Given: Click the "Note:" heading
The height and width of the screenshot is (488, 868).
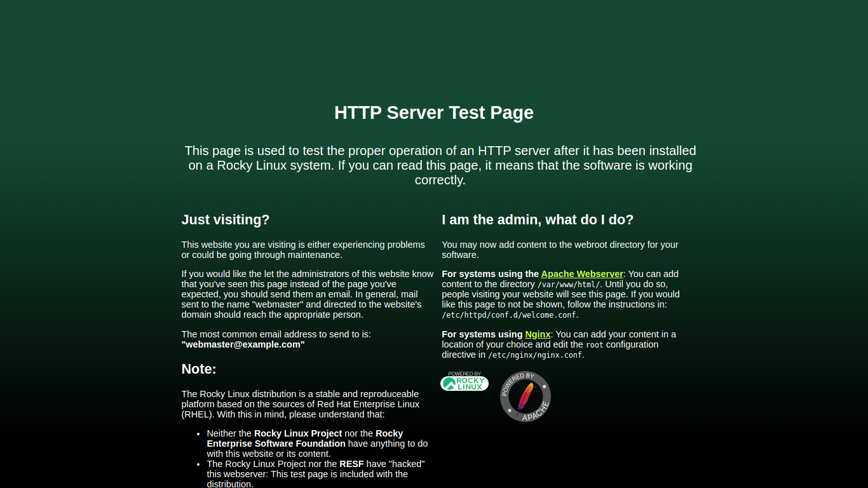Looking at the screenshot, I should (x=199, y=369).
